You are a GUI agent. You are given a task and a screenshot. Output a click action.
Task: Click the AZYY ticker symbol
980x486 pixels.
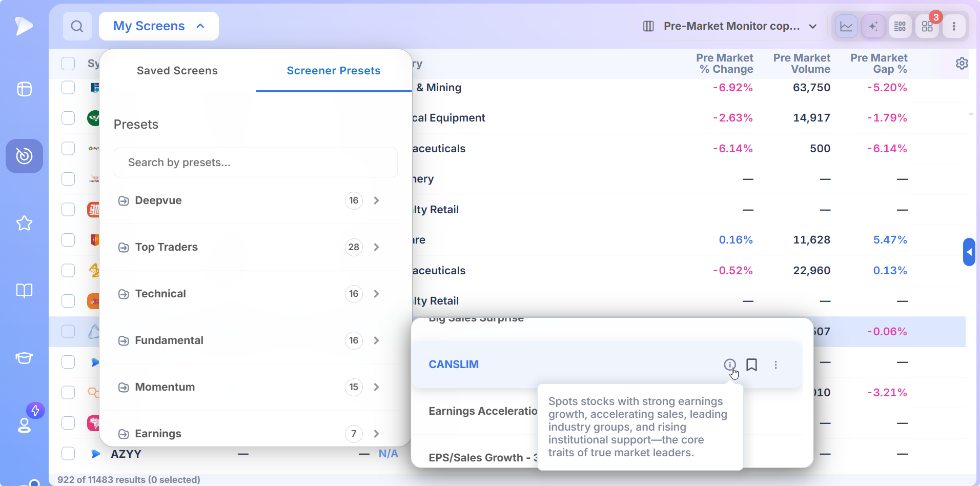coord(126,454)
